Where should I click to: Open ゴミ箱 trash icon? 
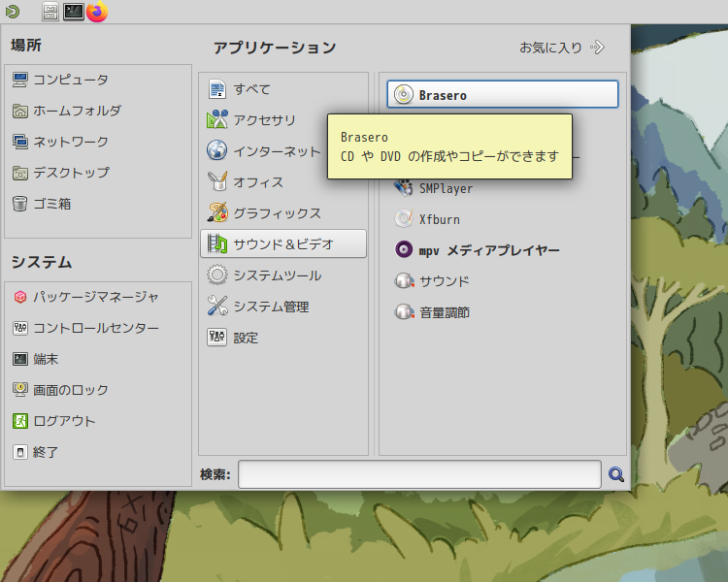click(x=20, y=204)
